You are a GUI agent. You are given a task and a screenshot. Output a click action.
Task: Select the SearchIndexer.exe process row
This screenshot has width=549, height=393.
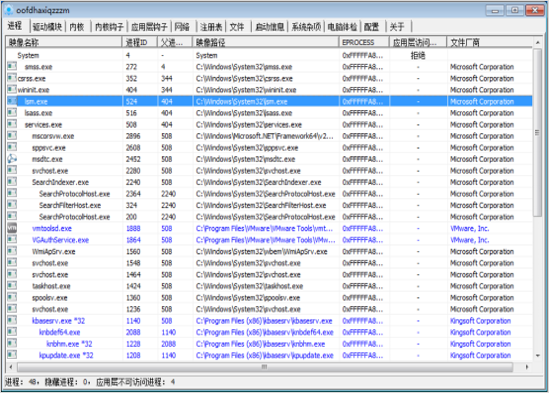(269, 182)
